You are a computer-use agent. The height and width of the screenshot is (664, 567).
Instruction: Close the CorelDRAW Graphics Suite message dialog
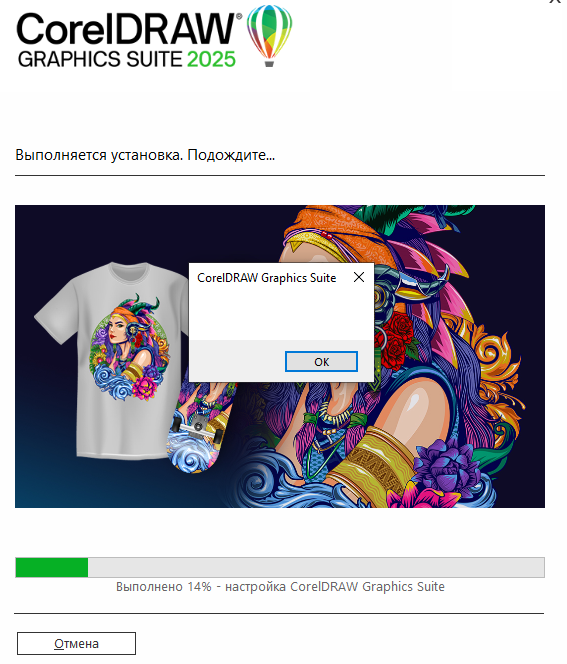pos(359,277)
